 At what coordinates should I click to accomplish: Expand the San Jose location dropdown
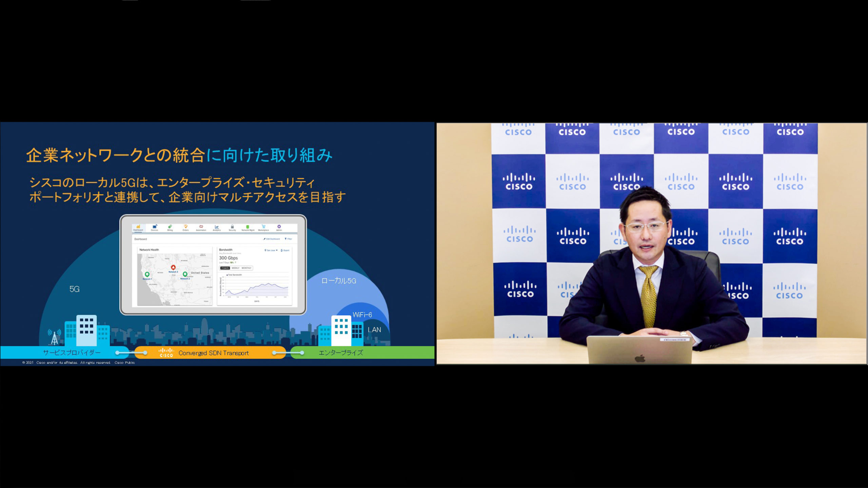click(x=271, y=250)
